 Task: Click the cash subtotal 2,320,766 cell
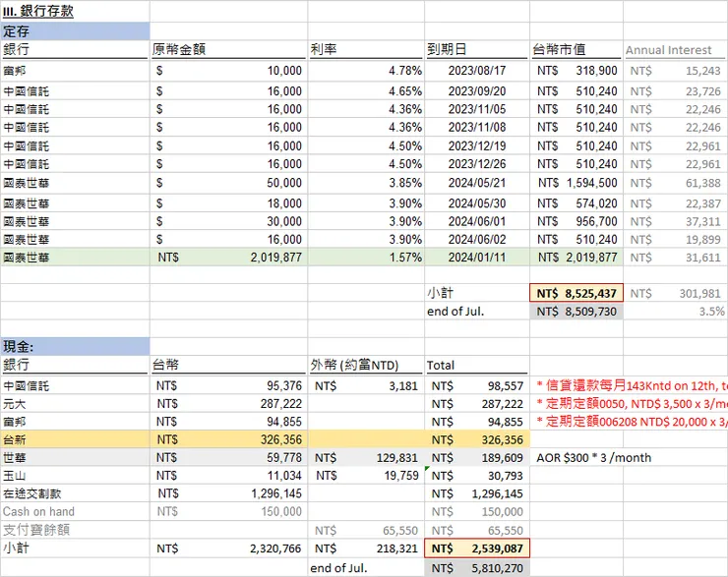(x=228, y=548)
